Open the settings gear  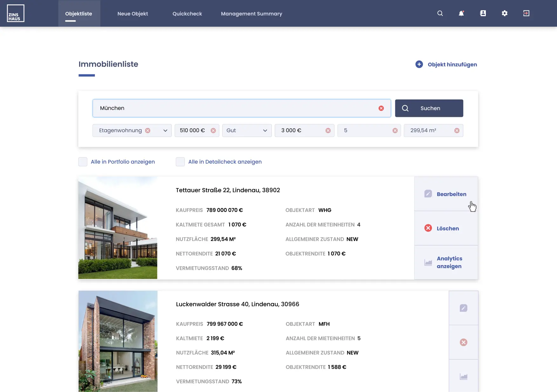(x=505, y=13)
